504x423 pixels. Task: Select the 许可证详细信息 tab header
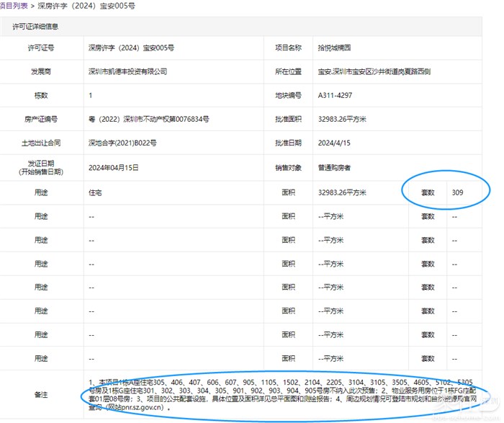[x=35, y=27]
